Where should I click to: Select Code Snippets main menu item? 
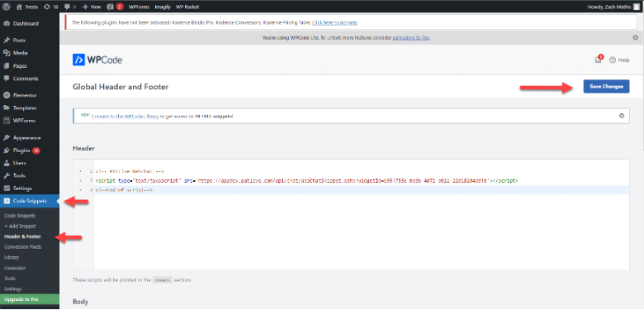(x=30, y=201)
